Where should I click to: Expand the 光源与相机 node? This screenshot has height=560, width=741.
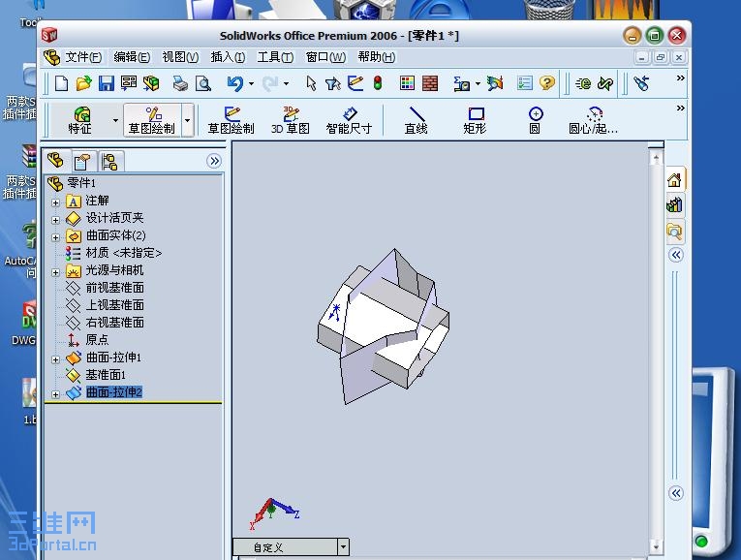[x=55, y=272]
